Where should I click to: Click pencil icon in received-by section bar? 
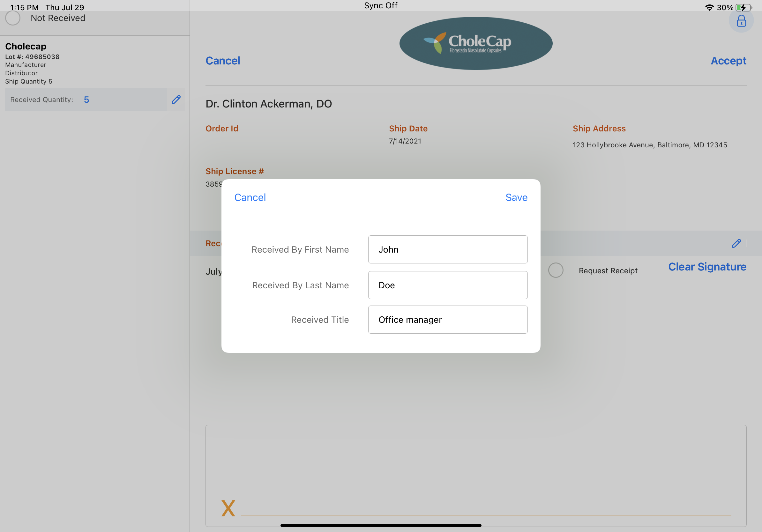point(736,243)
